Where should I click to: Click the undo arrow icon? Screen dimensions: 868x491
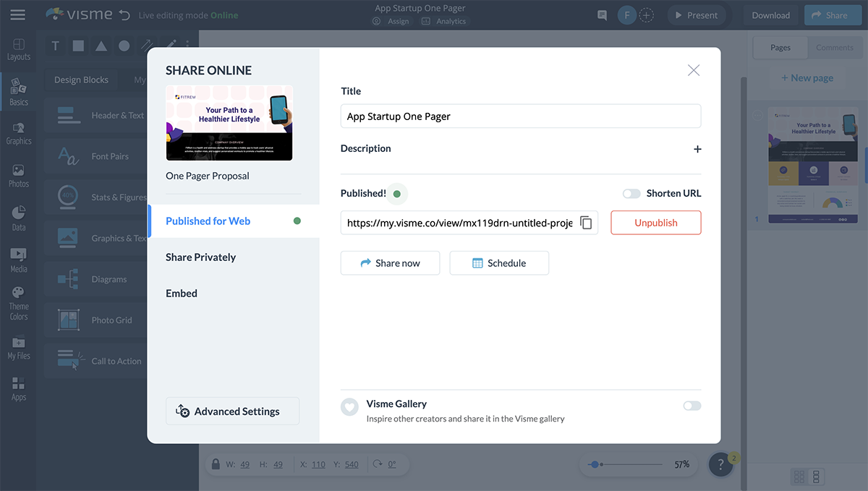tap(124, 15)
